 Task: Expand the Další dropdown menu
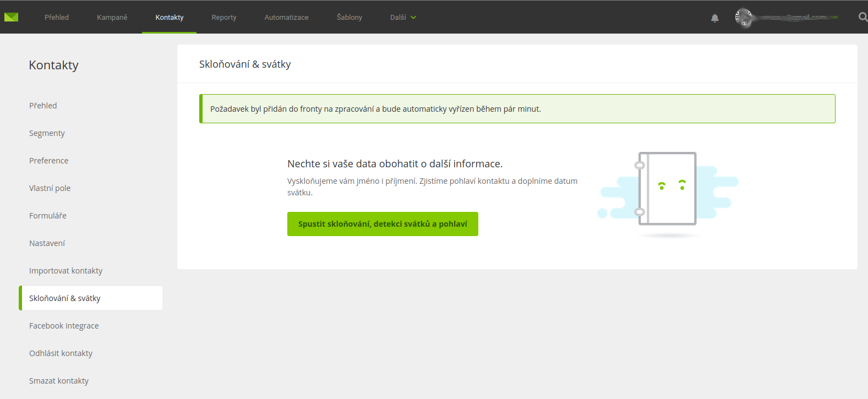403,18
